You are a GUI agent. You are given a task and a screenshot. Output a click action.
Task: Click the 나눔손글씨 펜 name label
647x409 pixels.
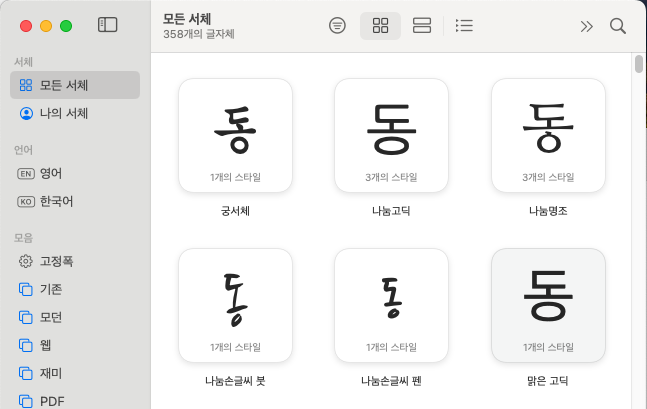point(391,381)
